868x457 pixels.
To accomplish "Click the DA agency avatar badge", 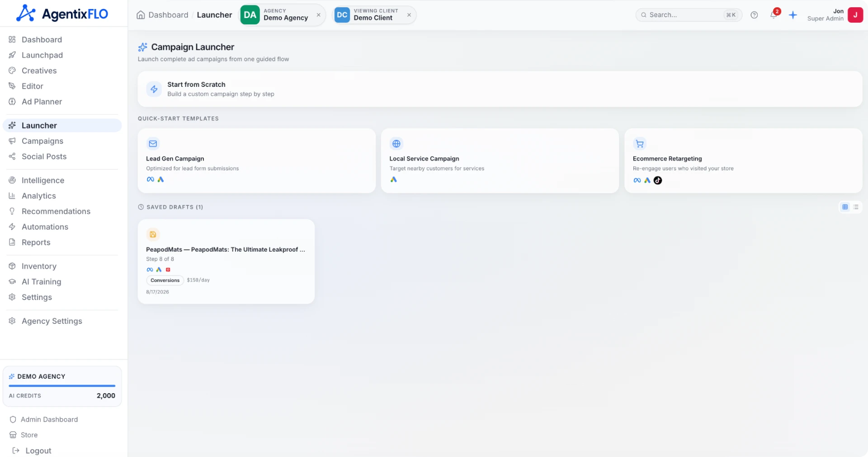I will click(250, 15).
